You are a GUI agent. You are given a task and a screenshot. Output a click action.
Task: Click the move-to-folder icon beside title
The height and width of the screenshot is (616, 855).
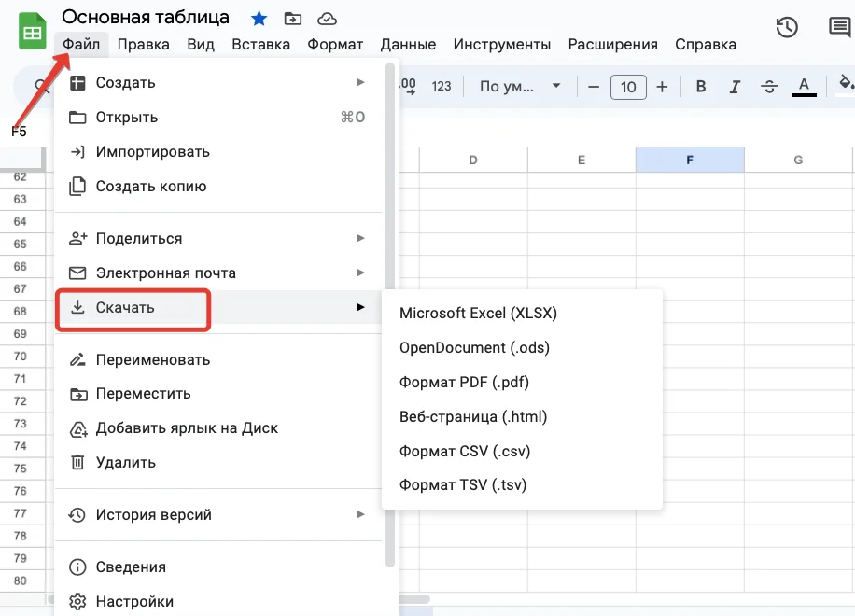[293, 18]
